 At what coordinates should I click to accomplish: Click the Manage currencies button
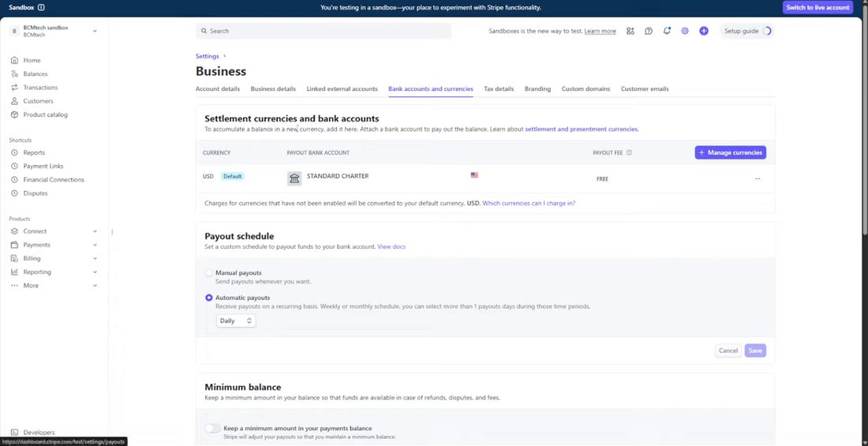tap(730, 152)
